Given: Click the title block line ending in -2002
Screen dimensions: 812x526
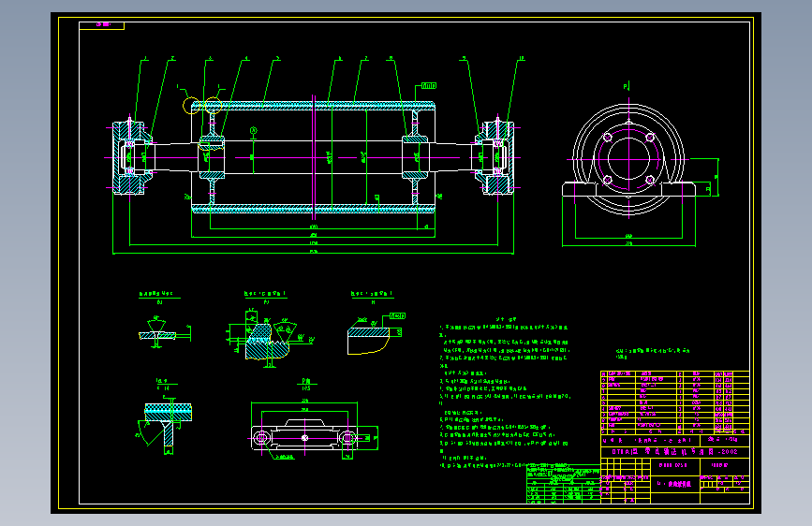Looking at the screenshot, I should pyautogui.click(x=674, y=451).
